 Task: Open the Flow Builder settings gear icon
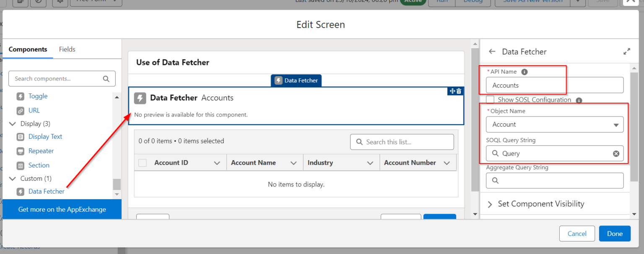pyautogui.click(x=60, y=2)
